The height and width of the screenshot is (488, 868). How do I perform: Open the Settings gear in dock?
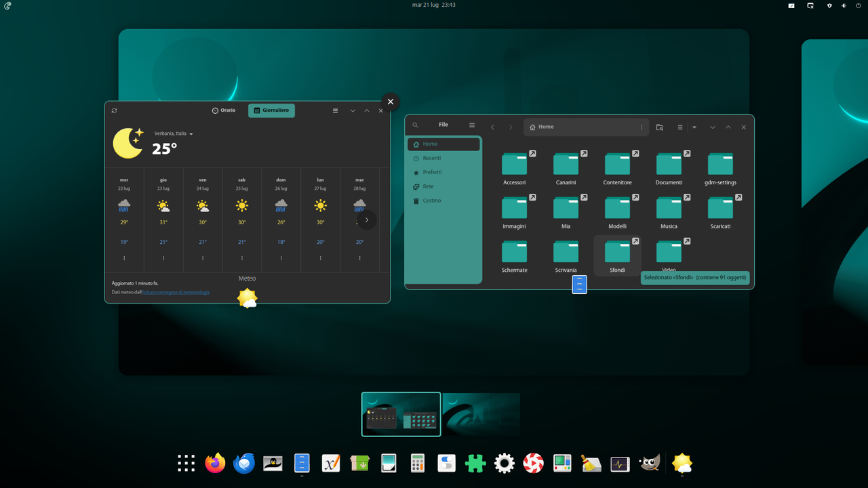[505, 464]
